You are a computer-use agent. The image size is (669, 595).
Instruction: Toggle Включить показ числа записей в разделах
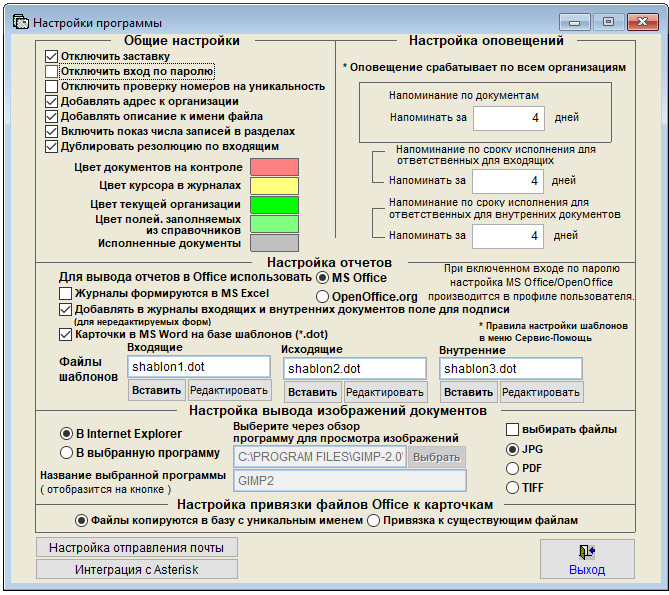coord(51,131)
